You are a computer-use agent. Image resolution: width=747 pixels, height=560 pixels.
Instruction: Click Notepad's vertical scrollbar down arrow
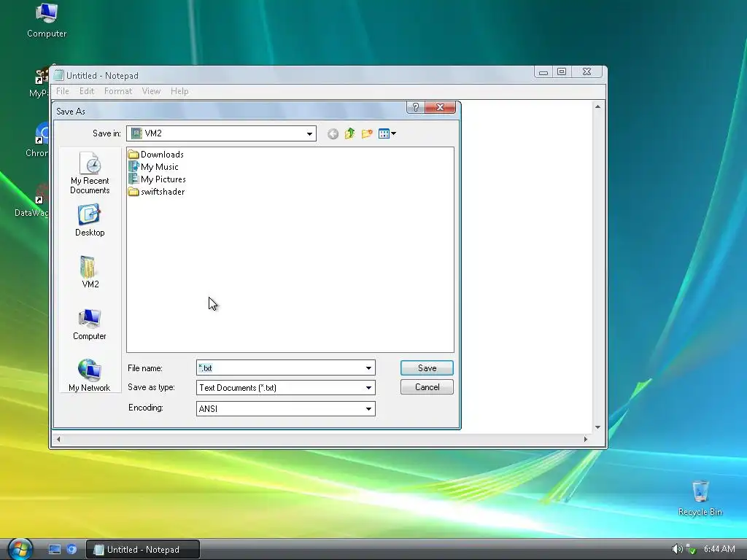597,427
